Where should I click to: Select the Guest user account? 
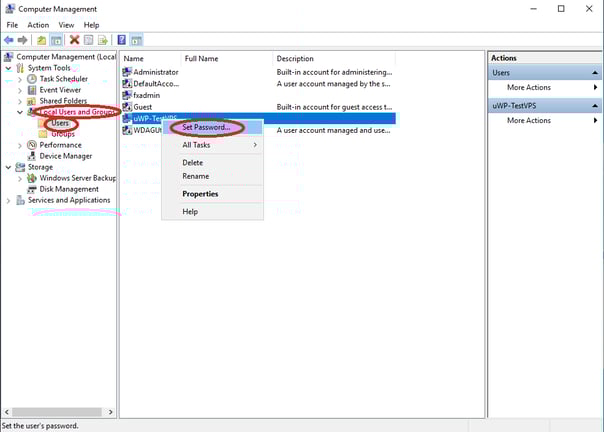[x=141, y=106]
